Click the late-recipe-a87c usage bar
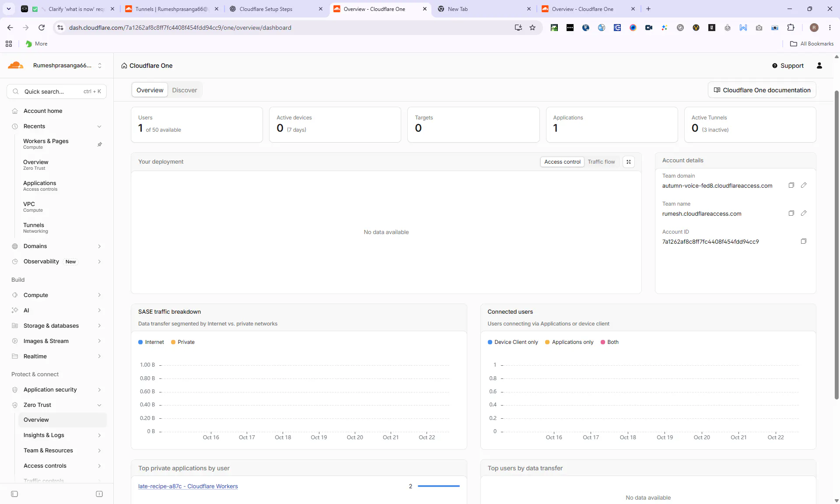The image size is (840, 504). [x=438, y=486]
